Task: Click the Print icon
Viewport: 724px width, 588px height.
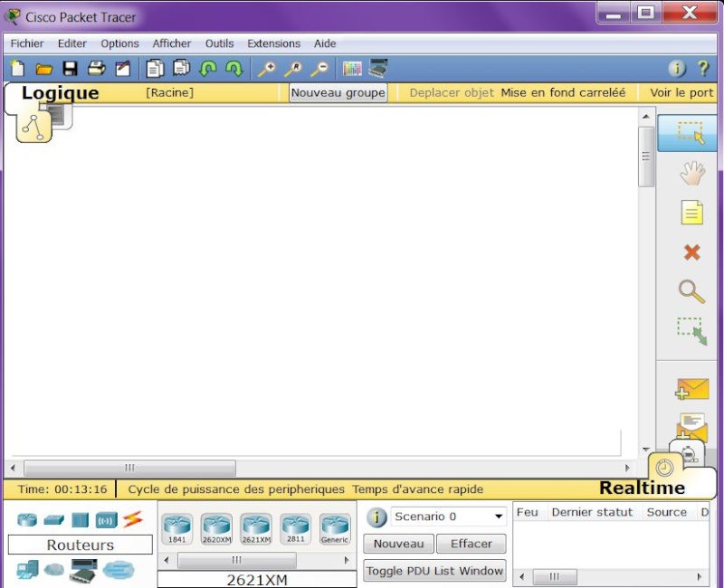Action: [97, 69]
